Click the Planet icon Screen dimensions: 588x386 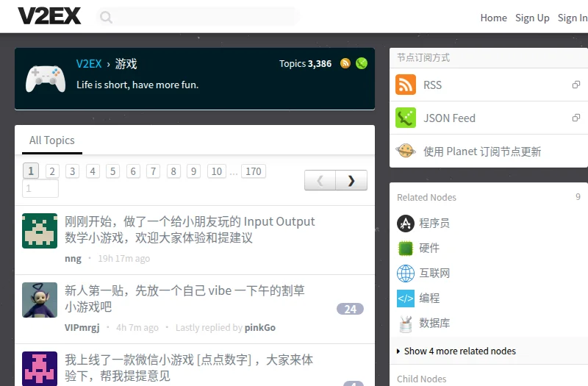[406, 151]
